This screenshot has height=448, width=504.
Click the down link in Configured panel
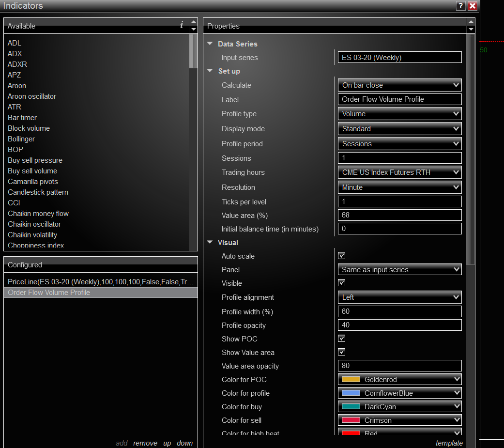click(184, 443)
